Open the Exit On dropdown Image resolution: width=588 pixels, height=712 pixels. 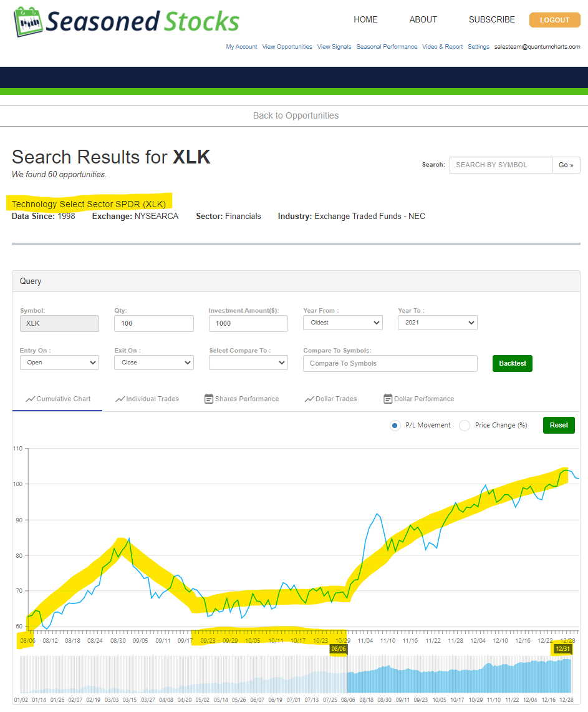(x=153, y=363)
